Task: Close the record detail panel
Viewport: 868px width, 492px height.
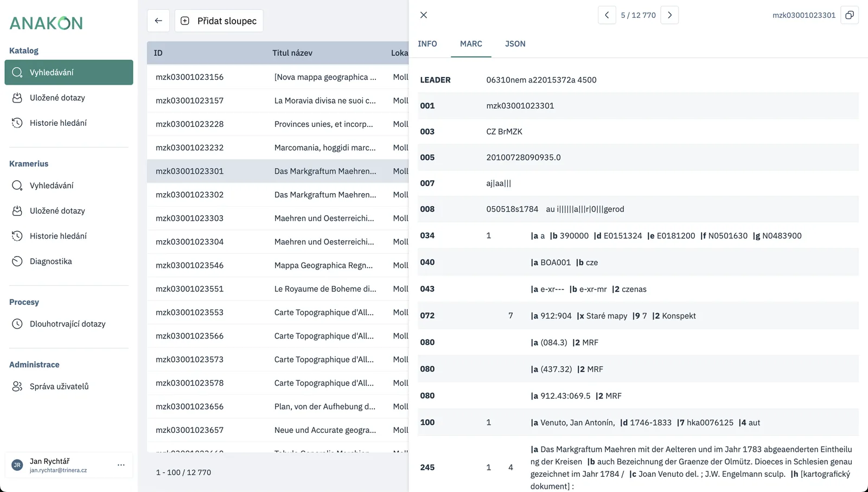Action: pyautogui.click(x=424, y=15)
